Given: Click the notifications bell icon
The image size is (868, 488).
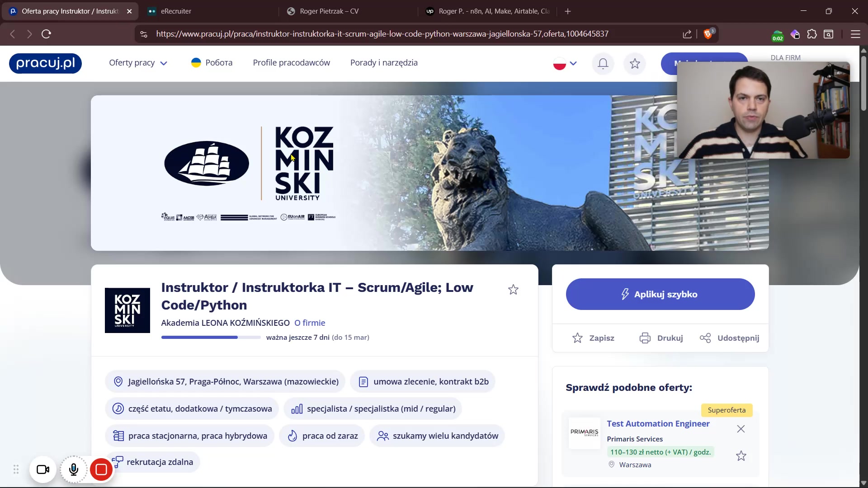Looking at the screenshot, I should point(603,64).
